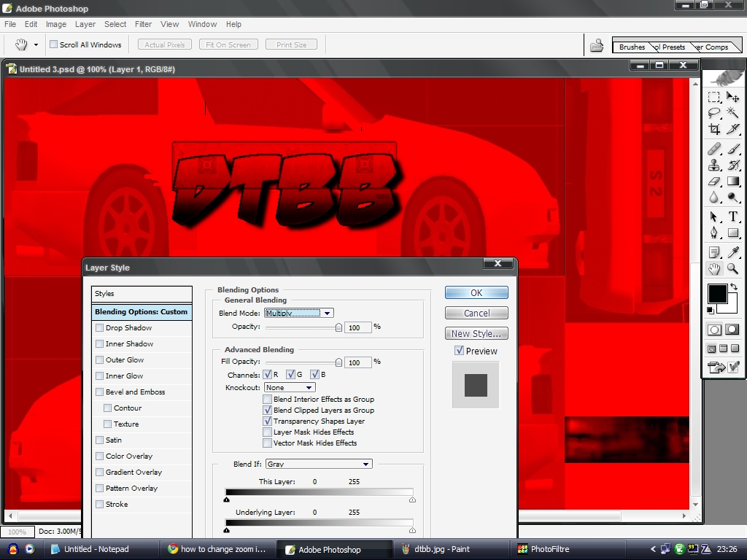Select the Blur tool

click(x=713, y=197)
